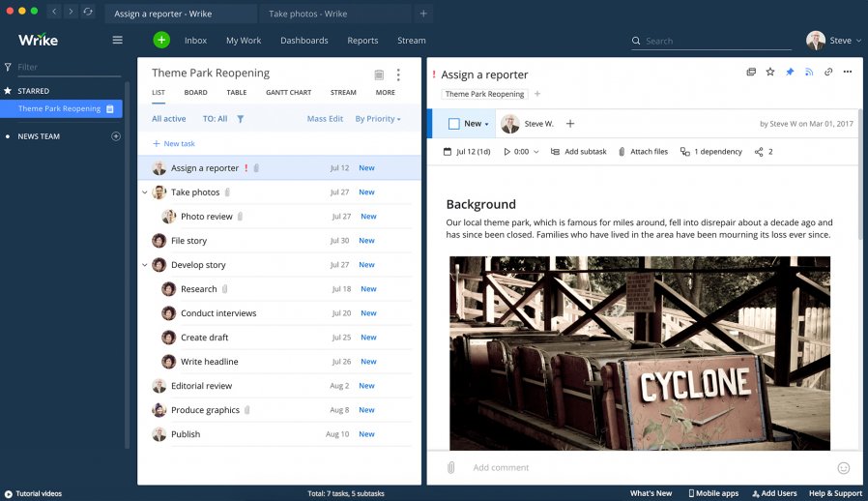Viewport: 868px width, 501px height.
Task: Select the Theme Park Reopening starred folder
Action: [62, 108]
